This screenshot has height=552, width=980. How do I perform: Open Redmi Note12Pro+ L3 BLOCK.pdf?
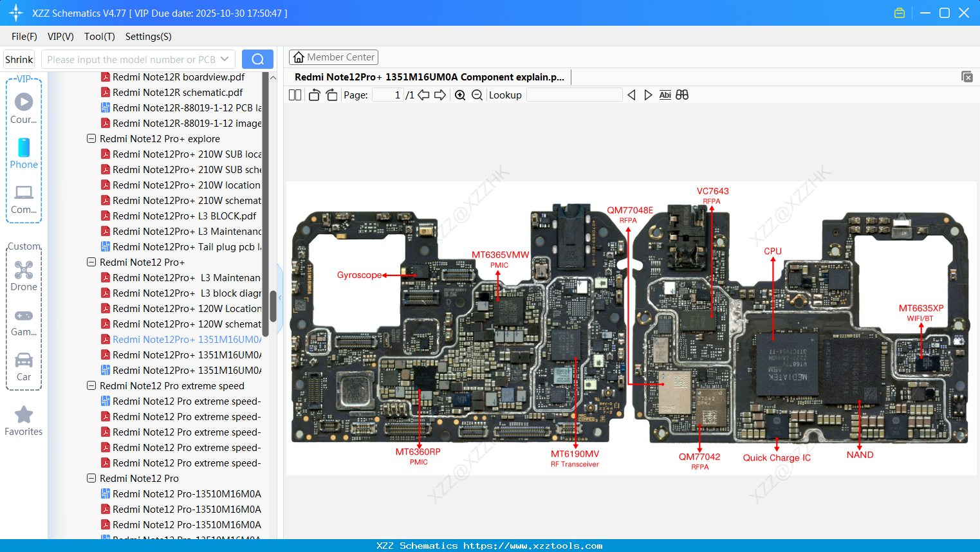coord(178,216)
